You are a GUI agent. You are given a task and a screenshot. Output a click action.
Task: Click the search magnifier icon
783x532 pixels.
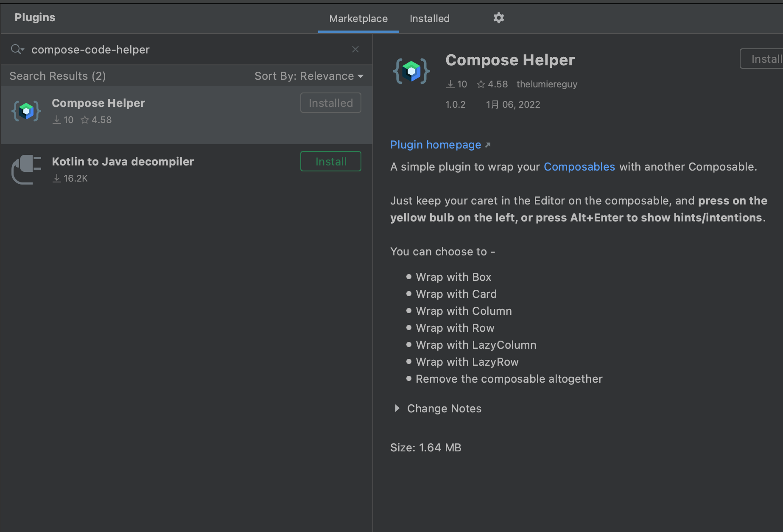click(x=14, y=49)
